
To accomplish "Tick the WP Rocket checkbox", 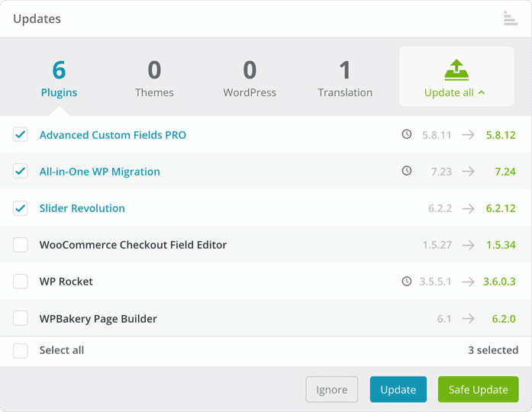I will click(x=21, y=282).
